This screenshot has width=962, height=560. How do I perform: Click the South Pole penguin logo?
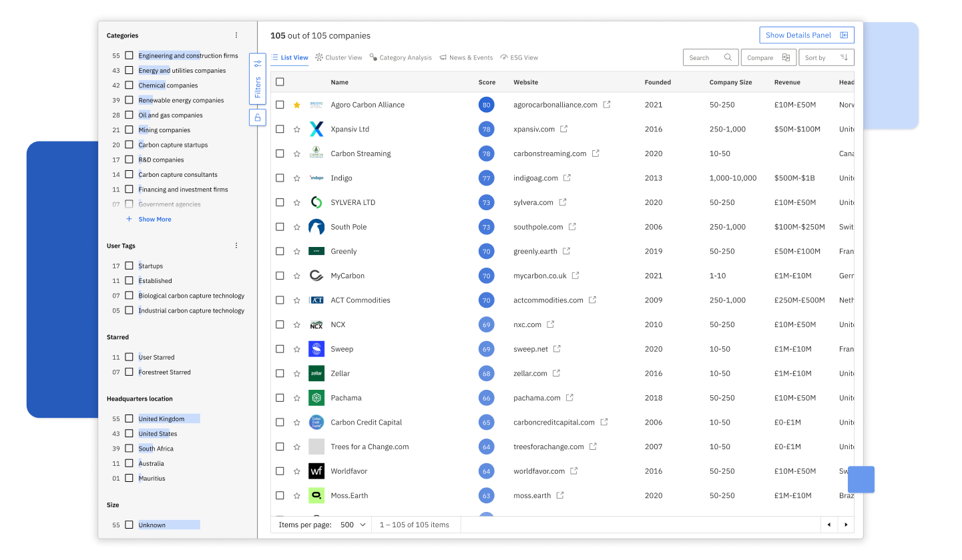tap(316, 227)
